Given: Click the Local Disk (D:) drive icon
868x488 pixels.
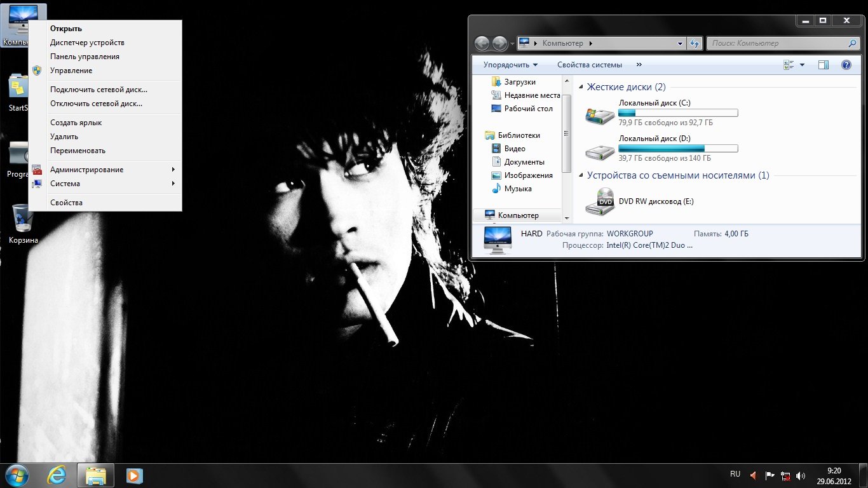Looking at the screenshot, I should [600, 151].
